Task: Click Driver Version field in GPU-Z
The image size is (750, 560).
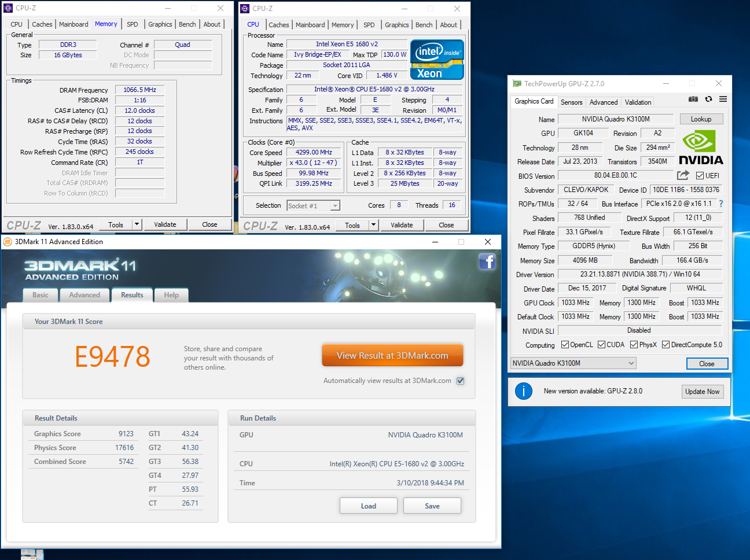Action: (x=640, y=274)
